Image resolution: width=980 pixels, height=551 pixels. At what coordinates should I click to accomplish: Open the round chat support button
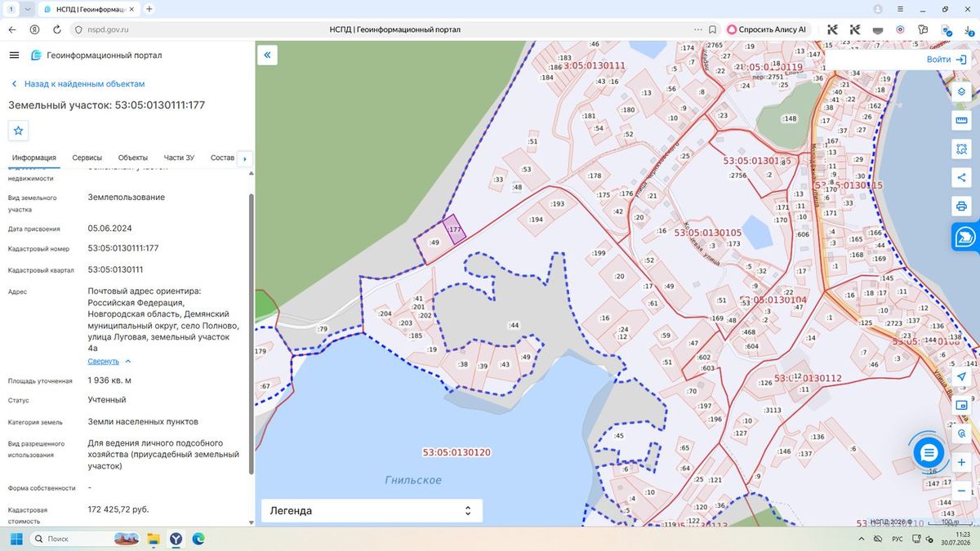tap(929, 451)
